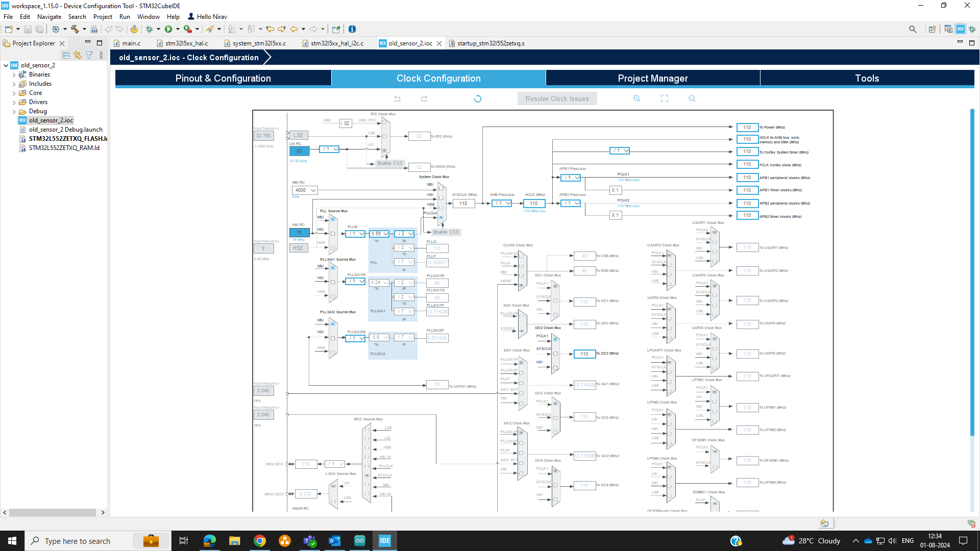This screenshot has width=980, height=551.
Task: Open the Navigate menu
Action: (49, 16)
